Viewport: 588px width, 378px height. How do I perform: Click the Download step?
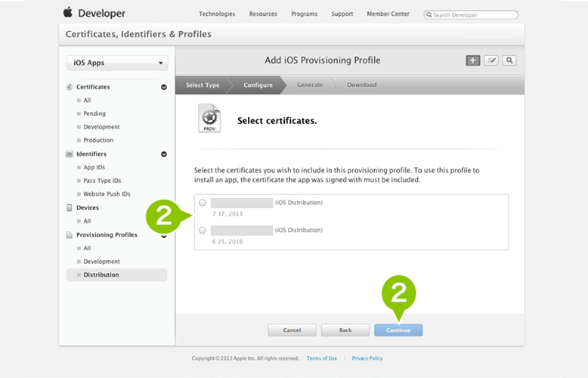(x=361, y=85)
